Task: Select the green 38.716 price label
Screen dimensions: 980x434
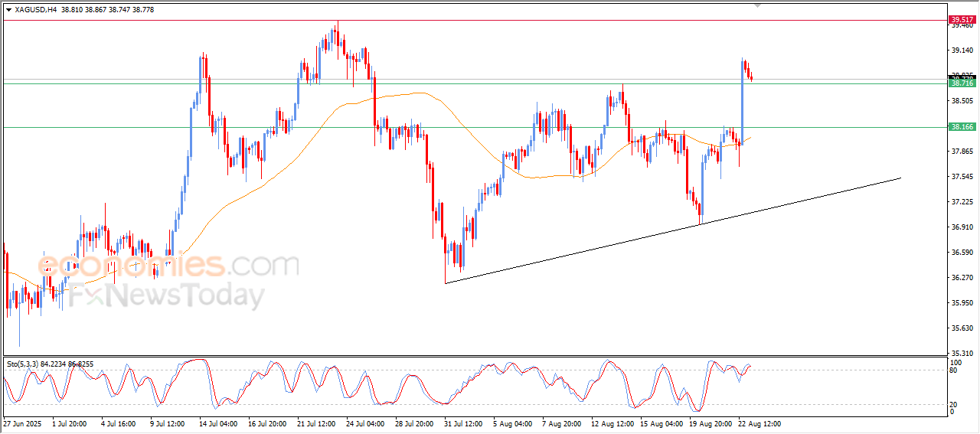Action: click(961, 83)
